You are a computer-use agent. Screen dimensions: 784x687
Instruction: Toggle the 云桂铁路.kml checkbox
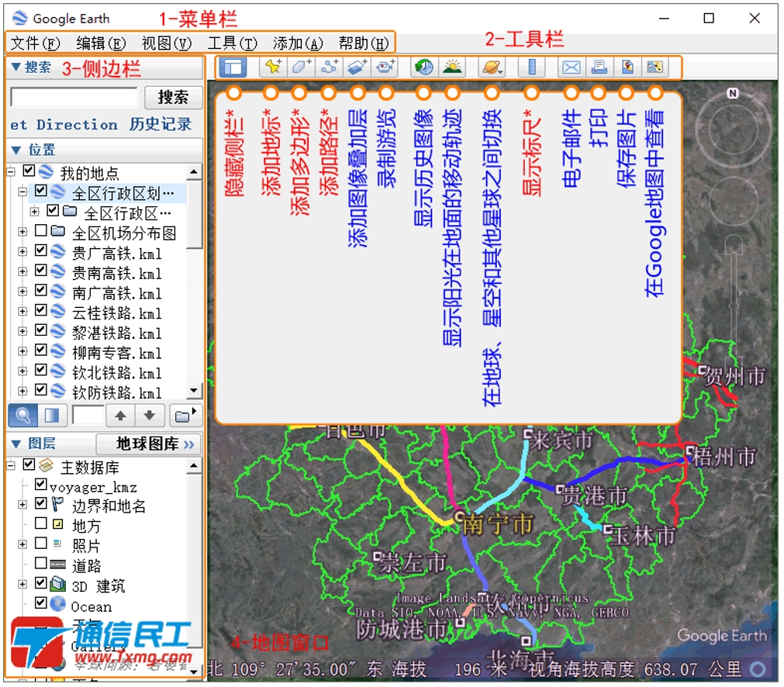[41, 311]
